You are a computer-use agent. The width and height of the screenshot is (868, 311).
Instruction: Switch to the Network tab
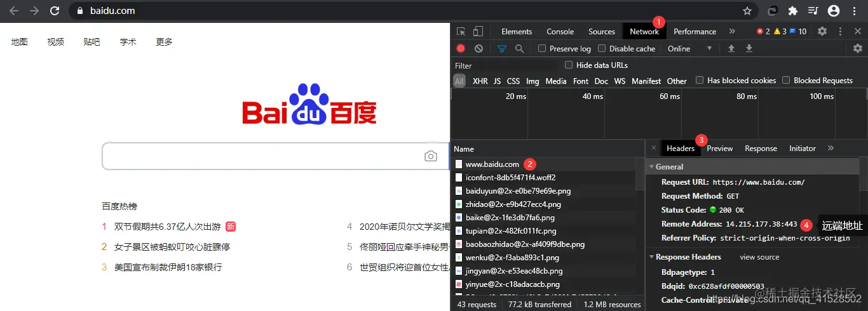pos(644,31)
